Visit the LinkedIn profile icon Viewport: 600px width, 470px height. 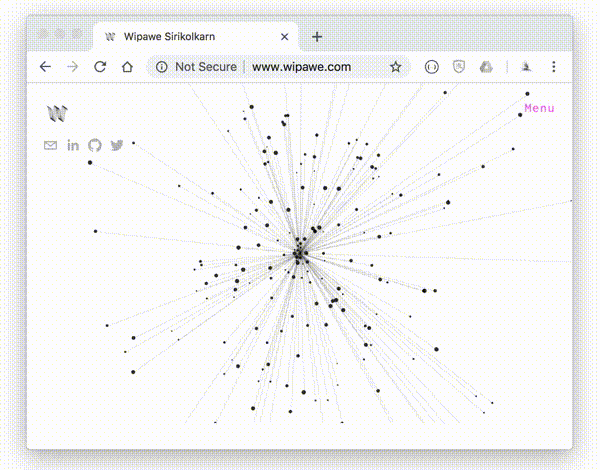73,145
